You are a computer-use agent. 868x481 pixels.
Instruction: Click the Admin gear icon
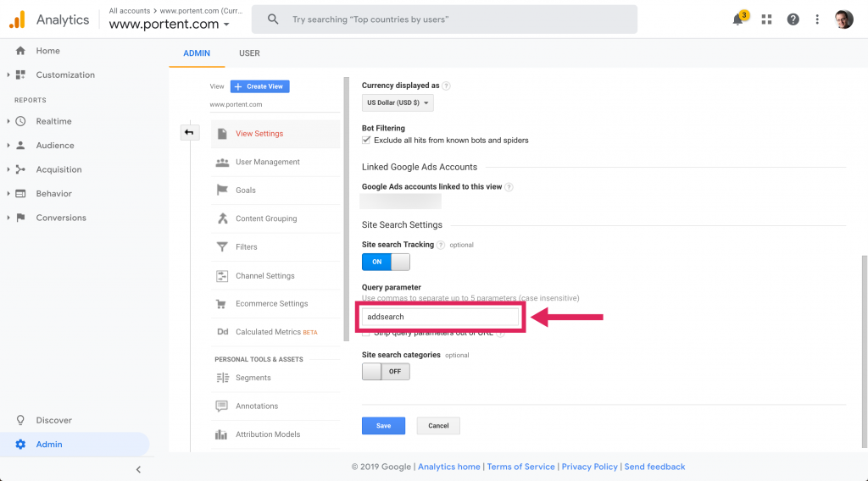pyautogui.click(x=20, y=445)
